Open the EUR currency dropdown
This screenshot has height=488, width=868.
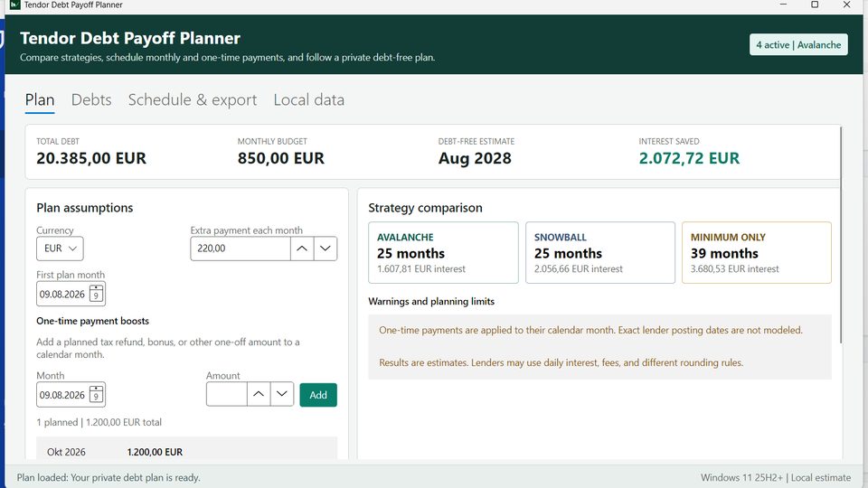click(60, 249)
